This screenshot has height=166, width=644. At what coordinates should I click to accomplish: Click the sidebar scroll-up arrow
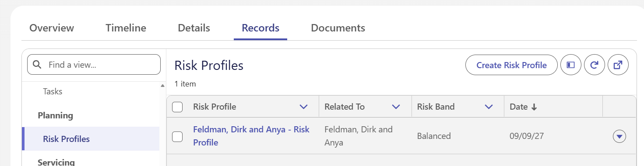pyautogui.click(x=163, y=86)
